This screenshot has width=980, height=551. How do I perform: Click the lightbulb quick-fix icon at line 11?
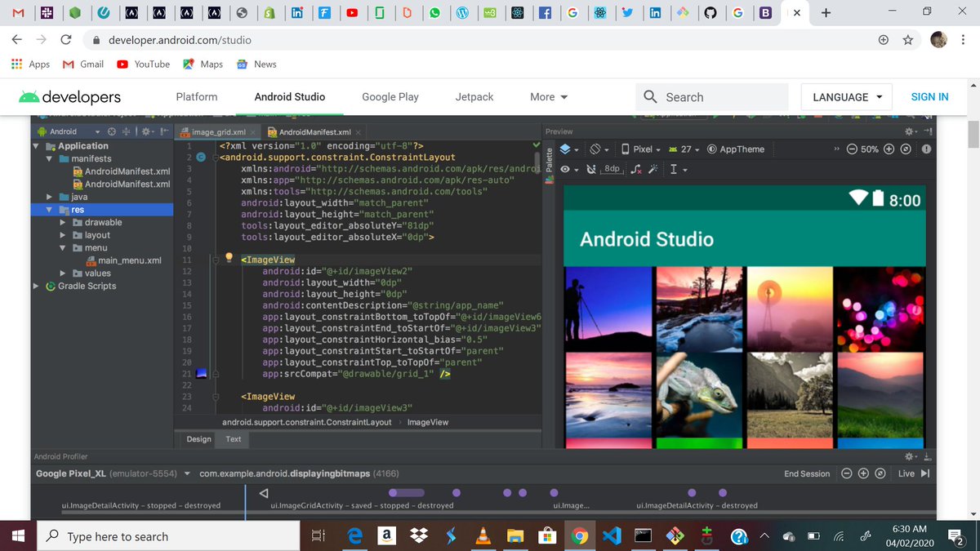pyautogui.click(x=229, y=259)
